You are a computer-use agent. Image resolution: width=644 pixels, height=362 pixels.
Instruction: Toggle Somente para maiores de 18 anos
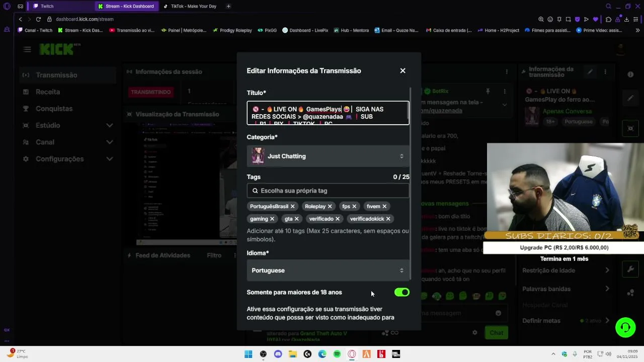click(401, 293)
